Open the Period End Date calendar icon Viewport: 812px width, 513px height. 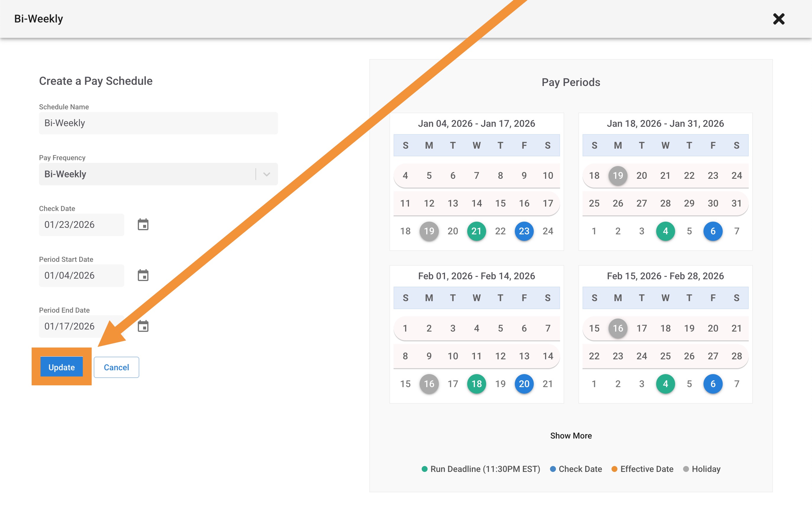143,326
